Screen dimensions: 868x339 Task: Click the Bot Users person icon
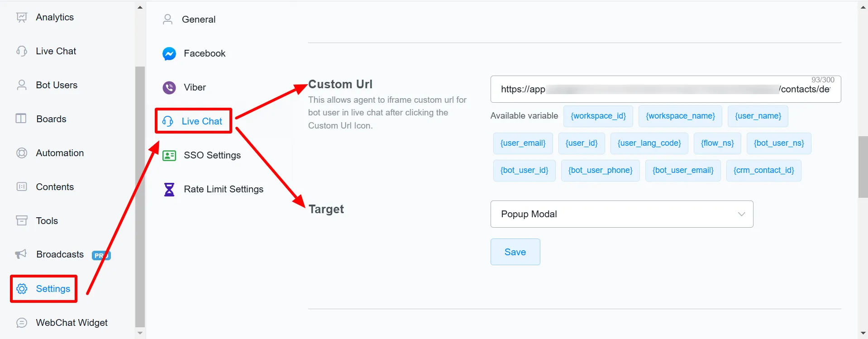[22, 85]
